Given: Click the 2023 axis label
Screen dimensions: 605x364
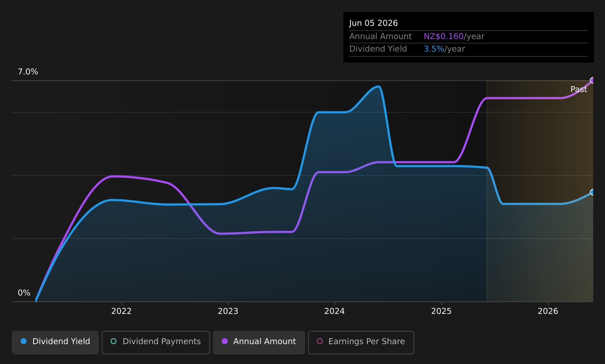Looking at the screenshot, I should (x=228, y=311).
